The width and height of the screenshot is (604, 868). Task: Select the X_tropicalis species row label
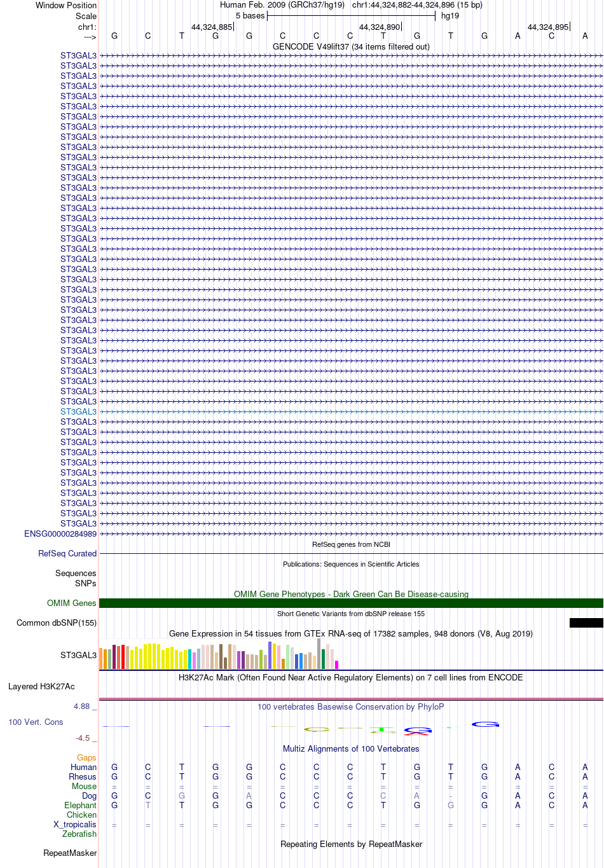pos(75,824)
